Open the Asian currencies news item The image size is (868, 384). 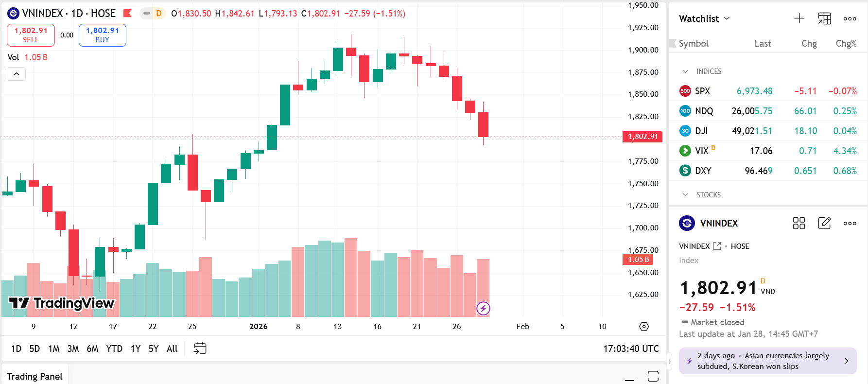tap(767, 361)
